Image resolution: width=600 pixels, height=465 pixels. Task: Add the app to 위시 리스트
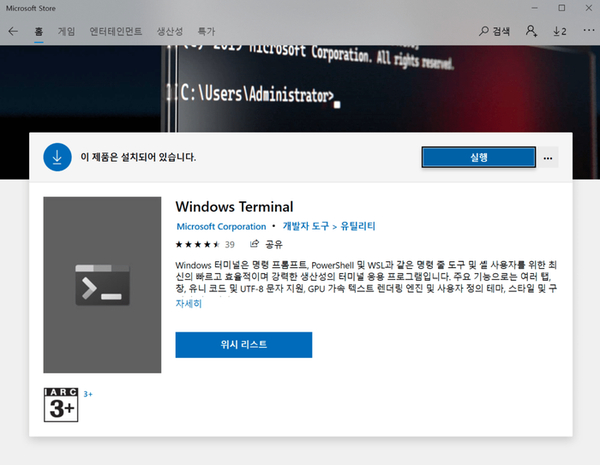(244, 345)
